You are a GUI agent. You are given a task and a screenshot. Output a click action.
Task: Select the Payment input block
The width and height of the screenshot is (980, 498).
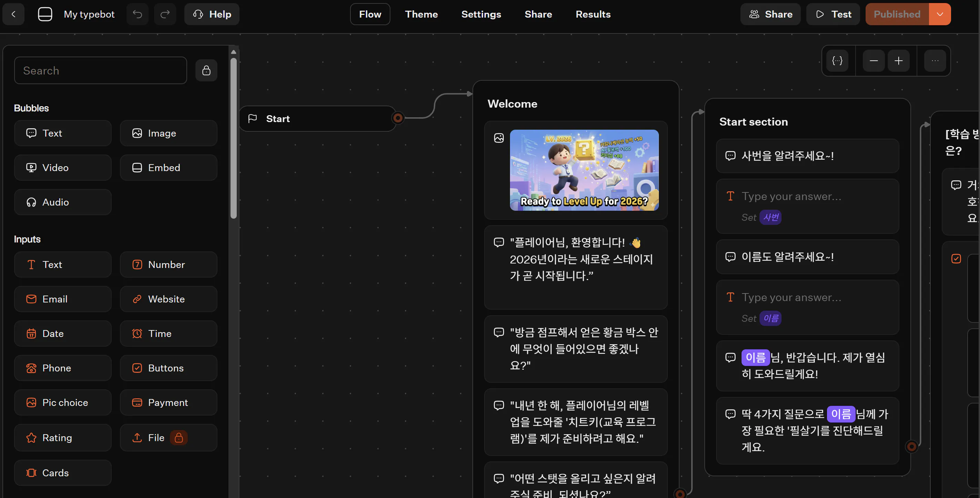[169, 402]
